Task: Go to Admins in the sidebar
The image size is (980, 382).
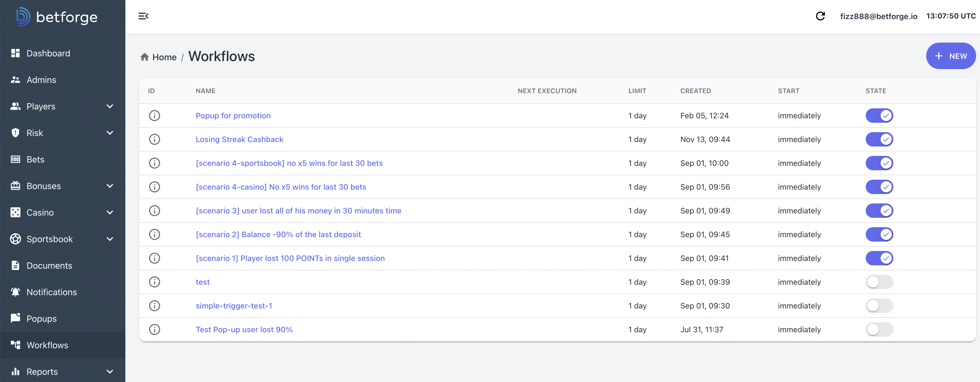Action: pyautogui.click(x=62, y=80)
